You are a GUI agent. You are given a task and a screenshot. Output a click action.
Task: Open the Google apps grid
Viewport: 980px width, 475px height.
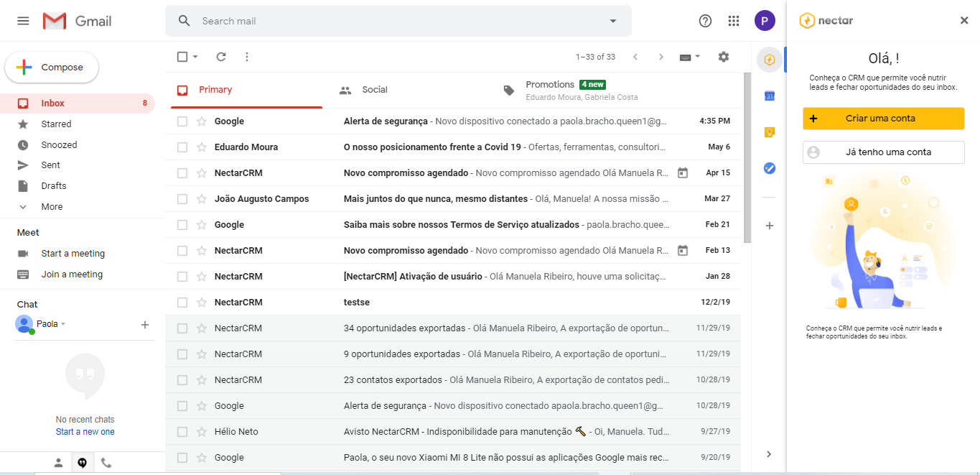pyautogui.click(x=733, y=21)
